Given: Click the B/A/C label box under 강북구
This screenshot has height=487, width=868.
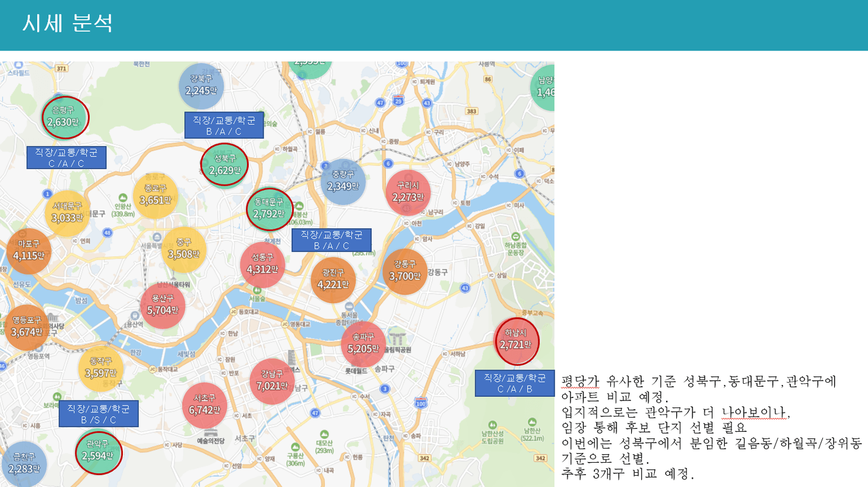Looking at the screenshot, I should [x=224, y=125].
